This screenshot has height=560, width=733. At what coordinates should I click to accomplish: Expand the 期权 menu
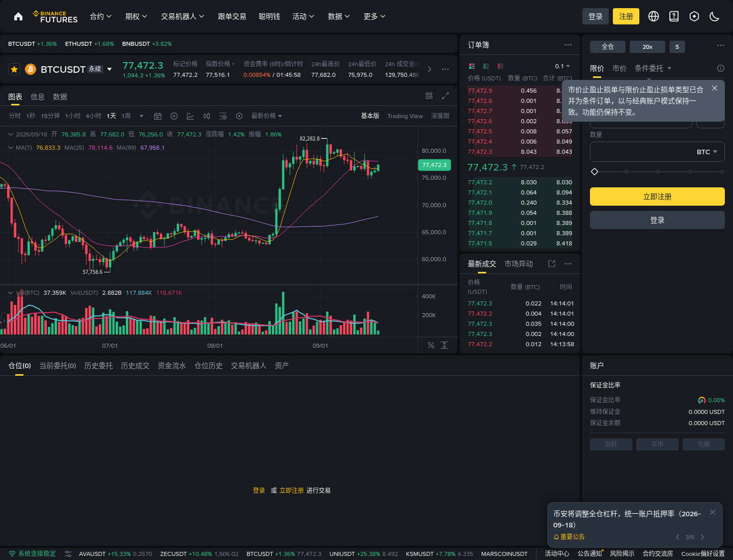pyautogui.click(x=136, y=16)
